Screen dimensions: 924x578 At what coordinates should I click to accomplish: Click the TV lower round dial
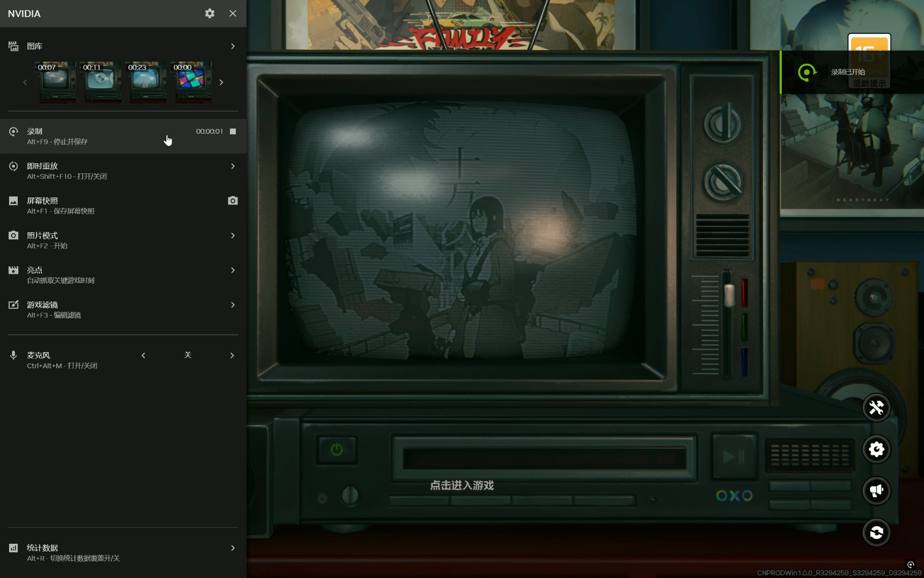(723, 182)
